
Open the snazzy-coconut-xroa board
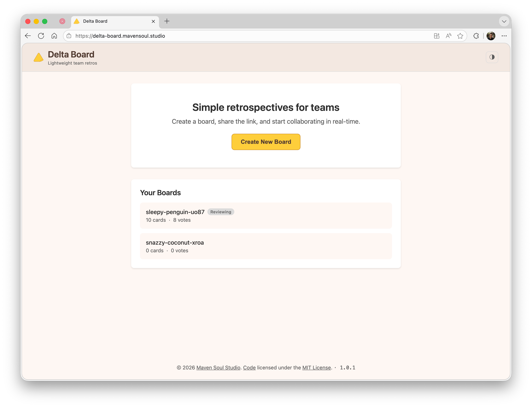tap(266, 246)
